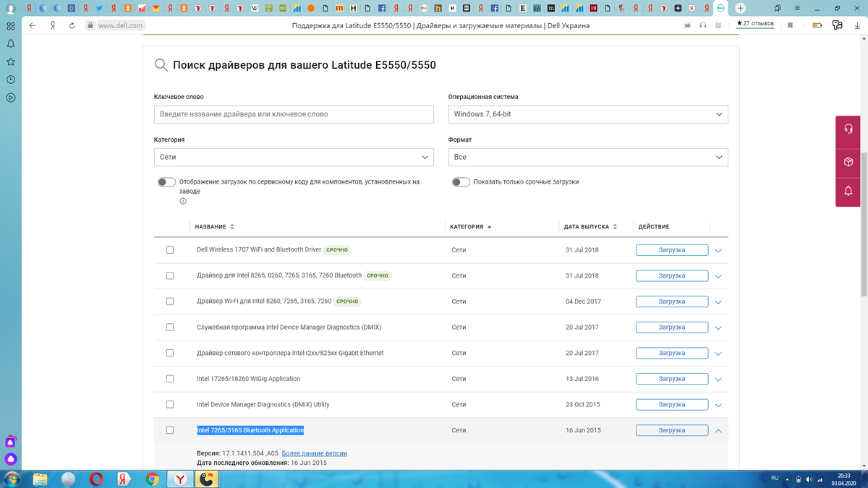Go back using the browser back arrow

(x=33, y=25)
